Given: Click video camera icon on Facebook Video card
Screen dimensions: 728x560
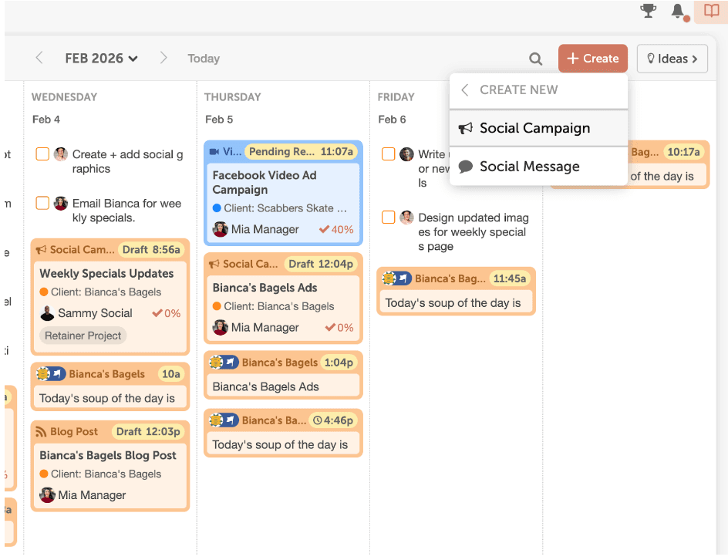Looking at the screenshot, I should 214,152.
